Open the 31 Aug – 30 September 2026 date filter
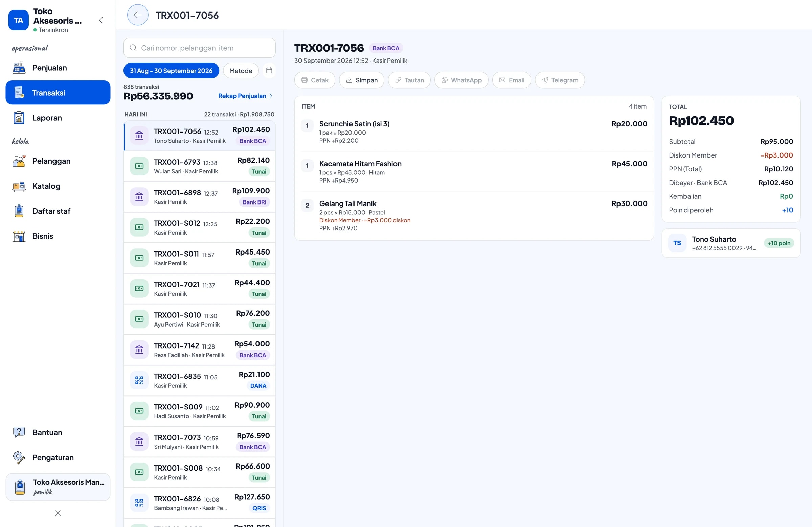Image resolution: width=812 pixels, height=527 pixels. coord(171,71)
